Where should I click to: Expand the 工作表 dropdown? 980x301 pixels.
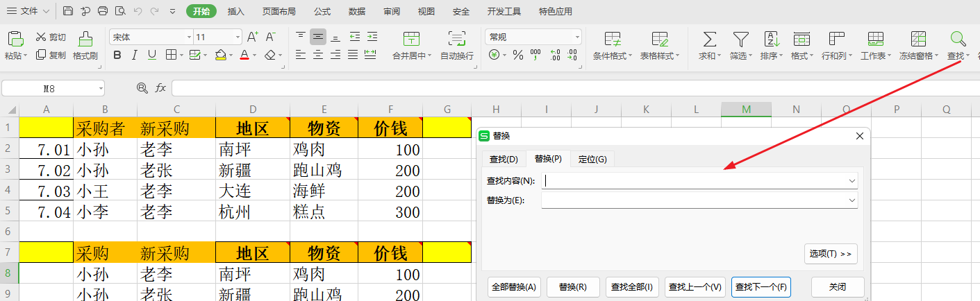tap(890, 56)
